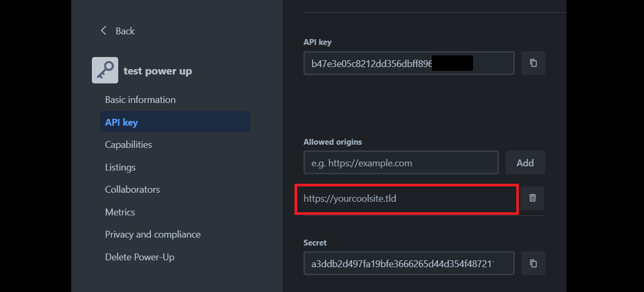The image size is (644, 292).
Task: Open Privacy and compliance
Action: tap(153, 234)
